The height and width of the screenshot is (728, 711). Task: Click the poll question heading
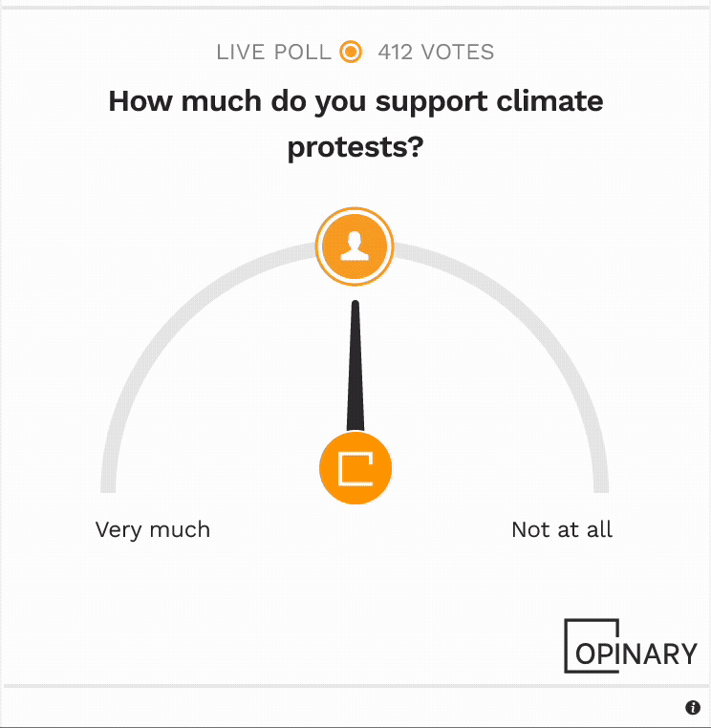pyautogui.click(x=355, y=123)
